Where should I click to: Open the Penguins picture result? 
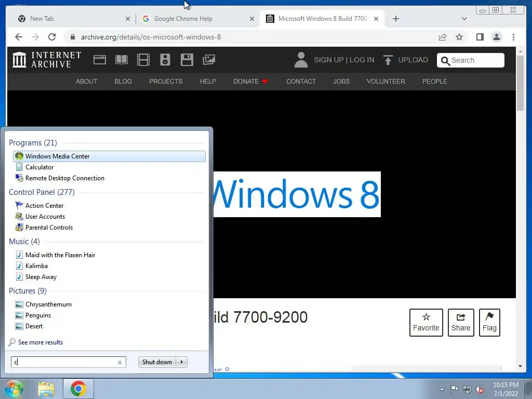[109, 315]
